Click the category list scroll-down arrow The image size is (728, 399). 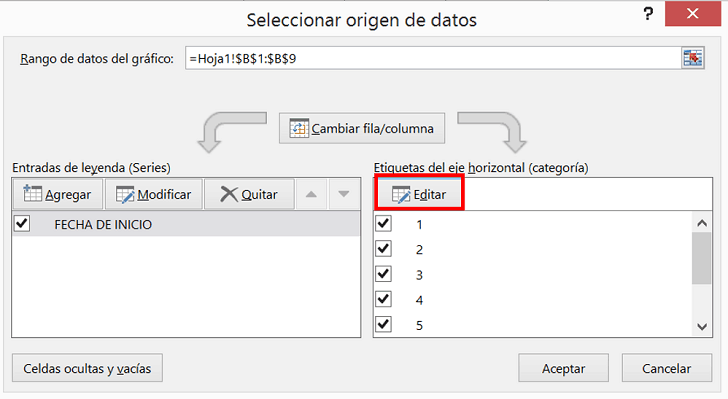click(702, 327)
